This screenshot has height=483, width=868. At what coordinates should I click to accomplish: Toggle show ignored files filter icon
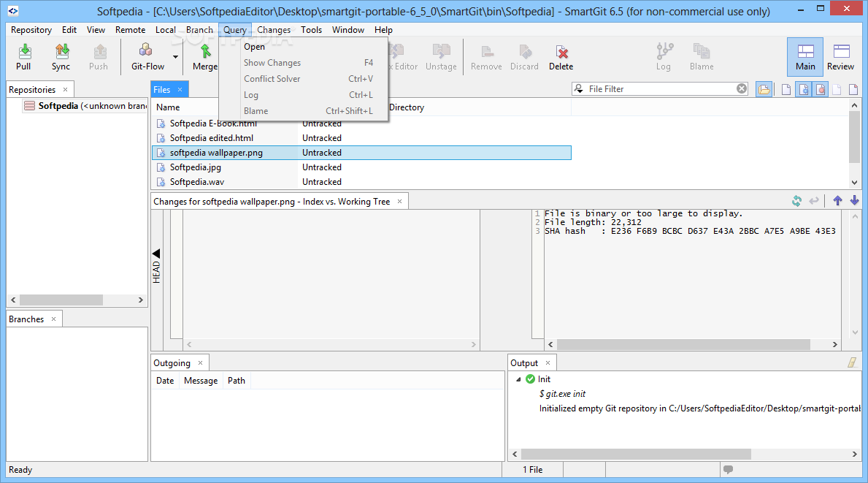click(x=821, y=89)
